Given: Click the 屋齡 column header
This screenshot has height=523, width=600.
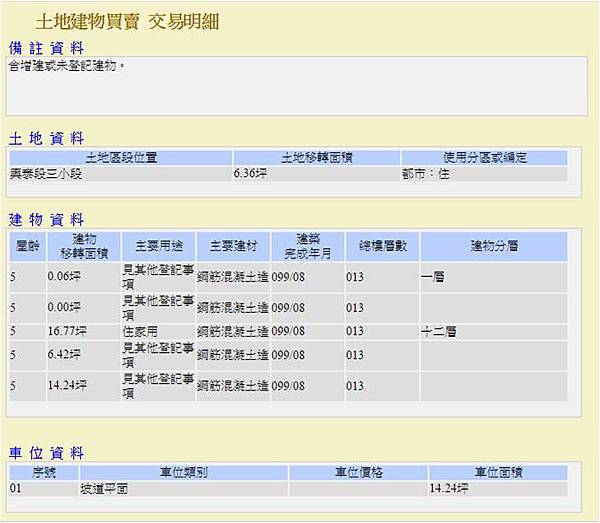Looking at the screenshot, I should pyautogui.click(x=28, y=246).
